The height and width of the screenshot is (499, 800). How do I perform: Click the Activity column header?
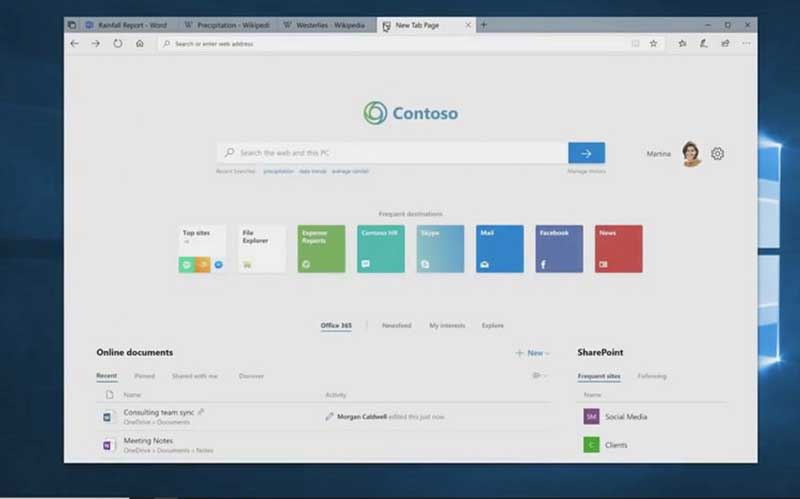coord(336,395)
